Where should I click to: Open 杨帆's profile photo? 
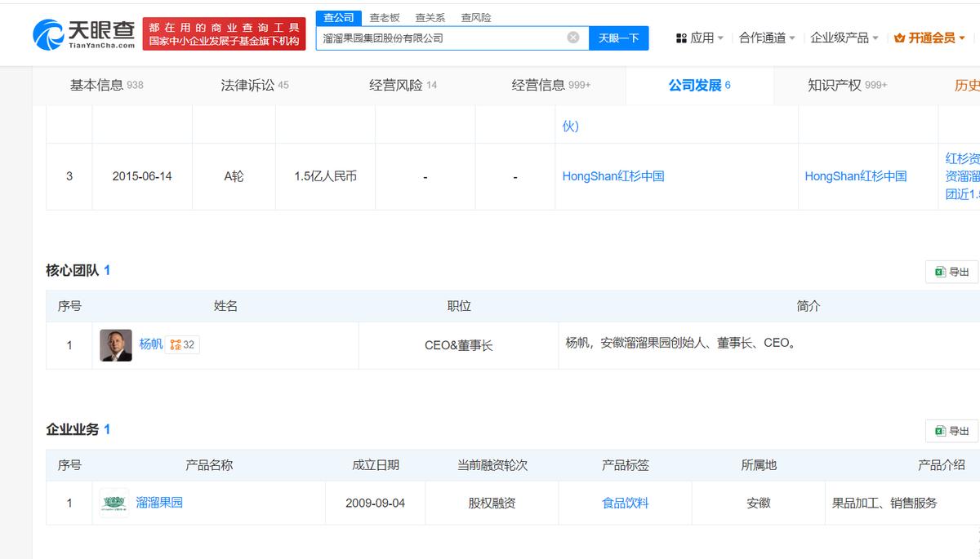115,345
